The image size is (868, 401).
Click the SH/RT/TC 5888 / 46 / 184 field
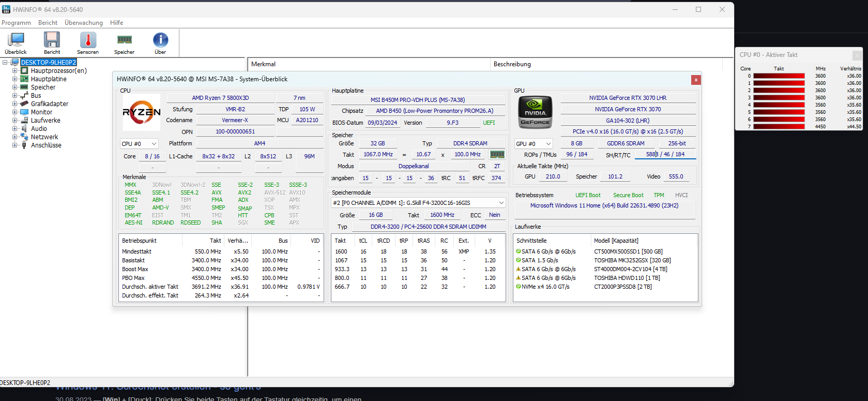coord(665,155)
